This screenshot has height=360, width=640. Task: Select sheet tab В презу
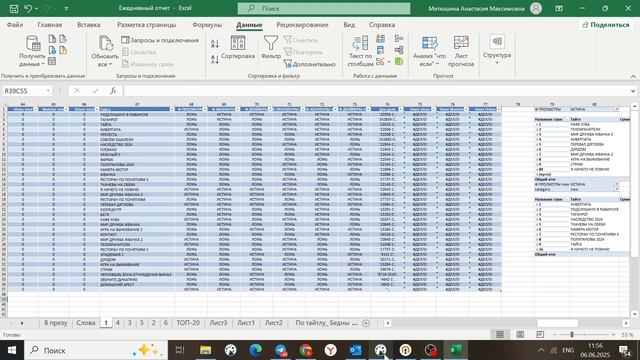[x=56, y=322]
